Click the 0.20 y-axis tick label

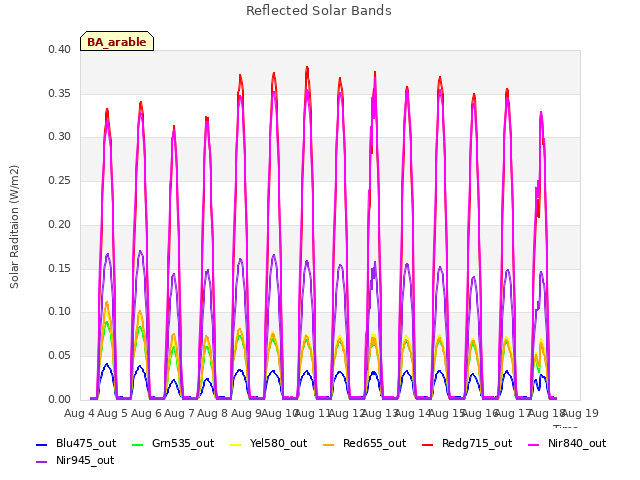60,224
